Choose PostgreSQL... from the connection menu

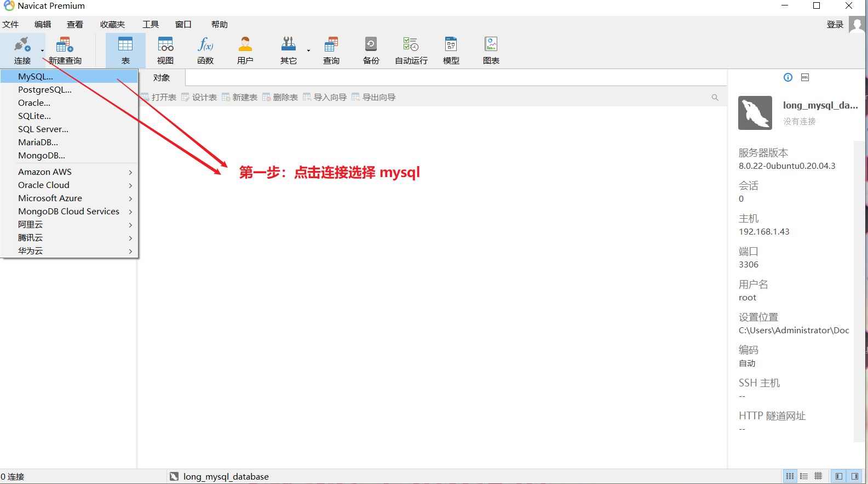tap(69, 90)
